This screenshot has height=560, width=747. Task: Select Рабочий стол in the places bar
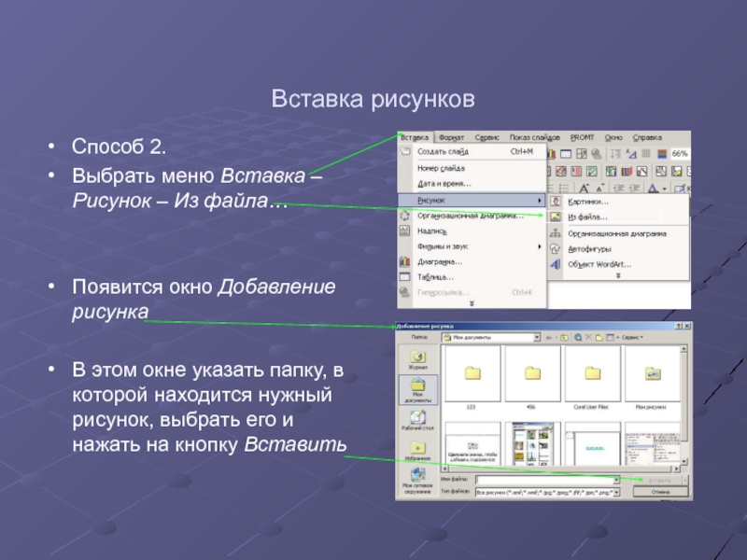tap(417, 421)
